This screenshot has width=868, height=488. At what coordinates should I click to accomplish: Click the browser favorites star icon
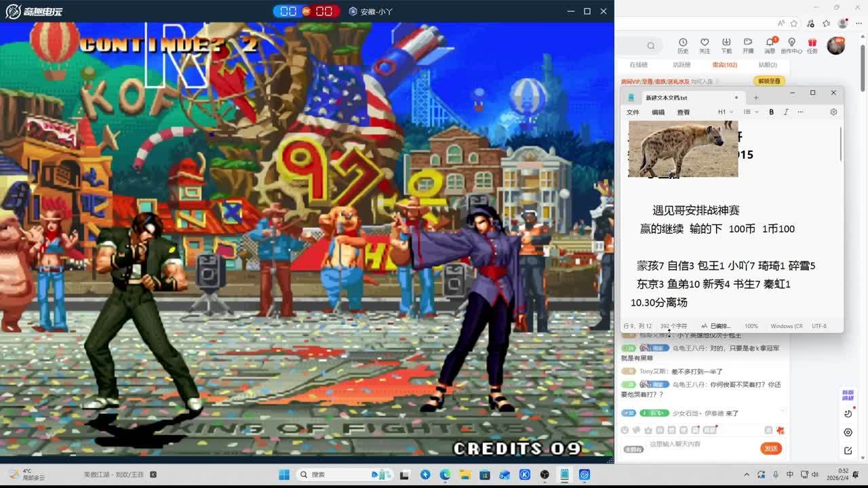coord(793,23)
